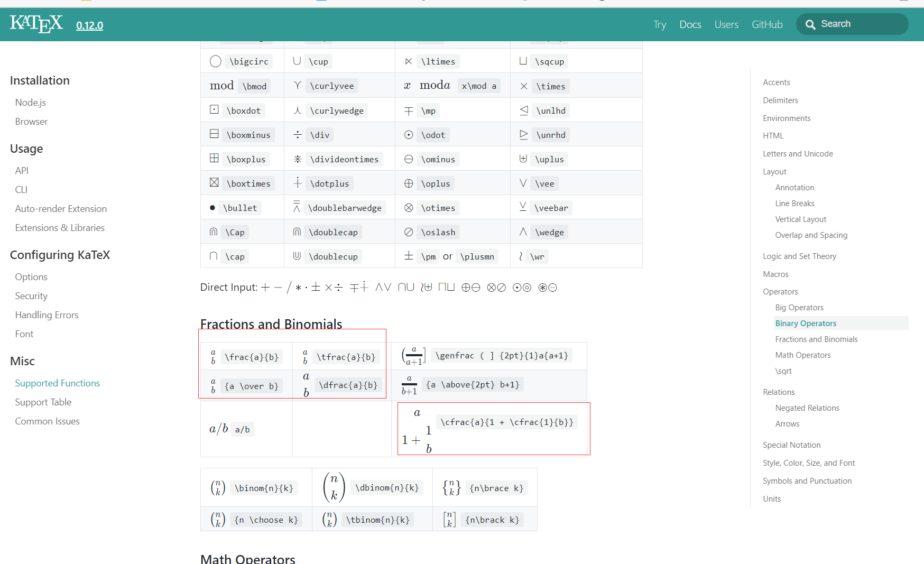
Task: Open the GitHub page from navigation
Action: tap(767, 24)
